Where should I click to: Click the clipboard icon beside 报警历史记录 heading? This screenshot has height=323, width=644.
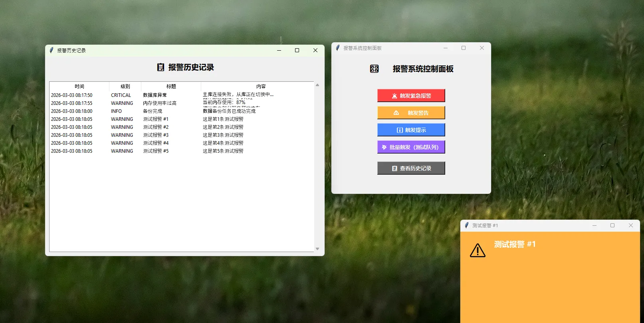point(161,67)
